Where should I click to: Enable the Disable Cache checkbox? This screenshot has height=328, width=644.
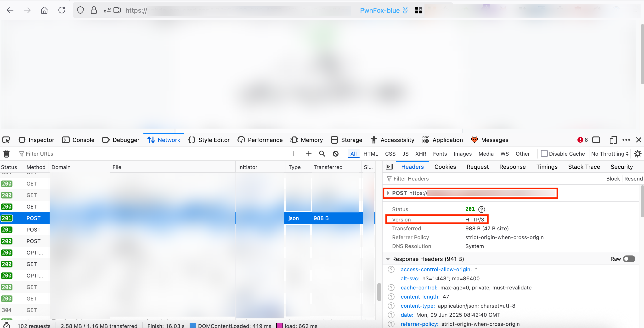pos(544,153)
